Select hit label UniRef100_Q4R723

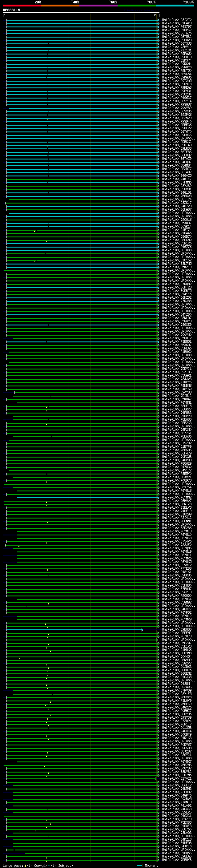(x=177, y=206)
